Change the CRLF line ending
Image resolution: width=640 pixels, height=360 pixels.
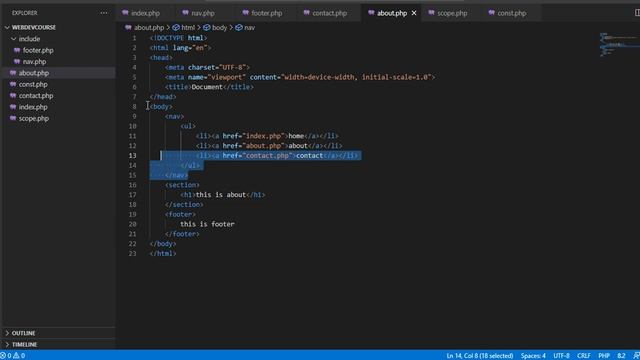pos(584,356)
